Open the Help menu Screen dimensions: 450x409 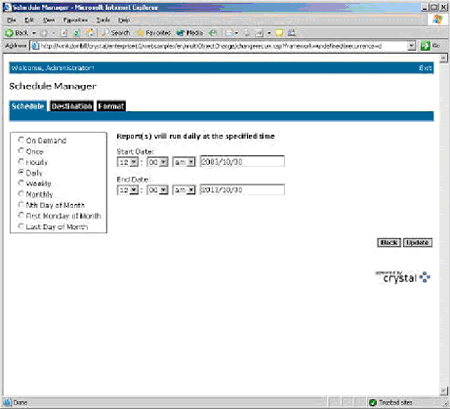point(124,20)
